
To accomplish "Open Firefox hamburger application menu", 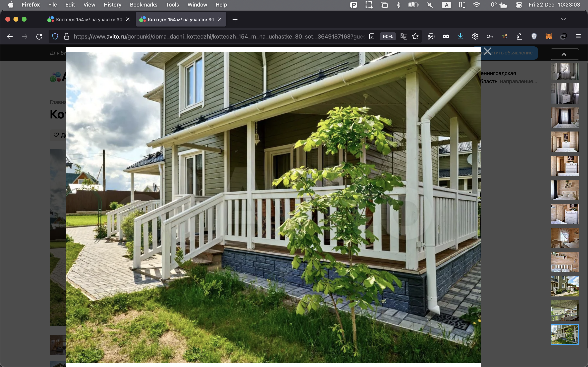I will click(x=578, y=36).
